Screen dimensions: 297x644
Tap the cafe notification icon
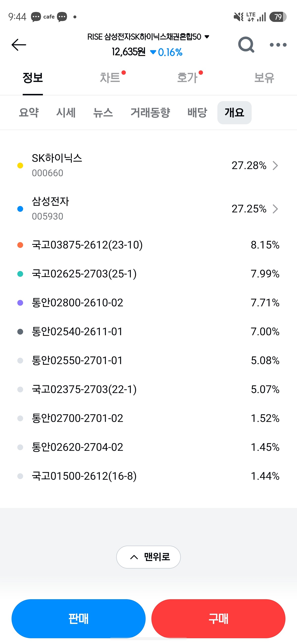[x=49, y=17]
